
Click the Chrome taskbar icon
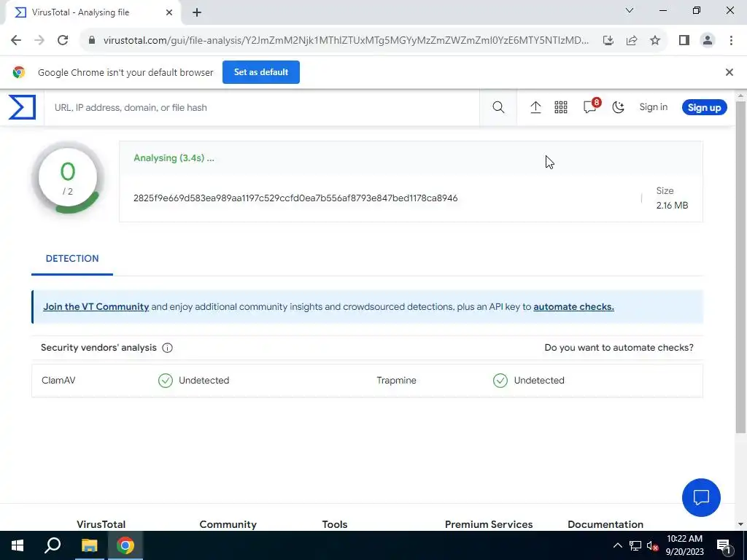tap(125, 545)
